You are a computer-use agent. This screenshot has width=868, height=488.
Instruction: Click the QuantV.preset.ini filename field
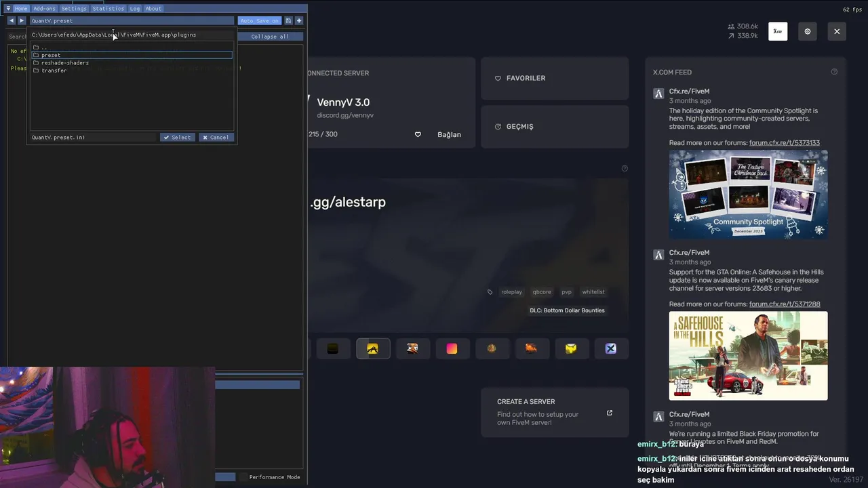tap(94, 138)
